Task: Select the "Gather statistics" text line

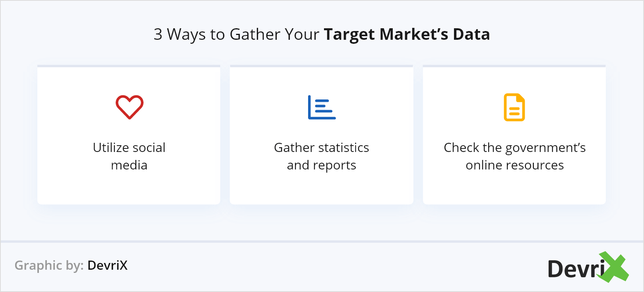Action: 322,148
